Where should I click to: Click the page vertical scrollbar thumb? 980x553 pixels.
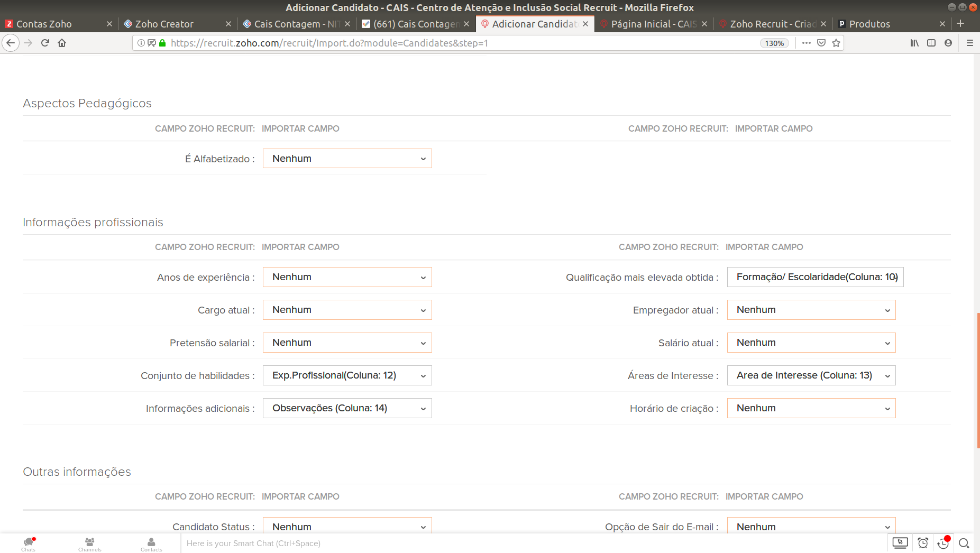coord(978,381)
